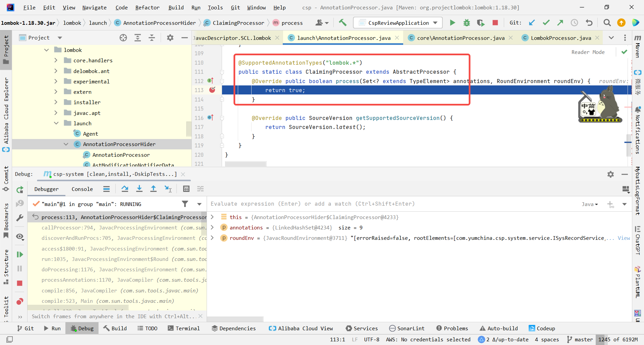Click View link for roundEnv value
This screenshot has width=644, height=345.
coord(624,238)
